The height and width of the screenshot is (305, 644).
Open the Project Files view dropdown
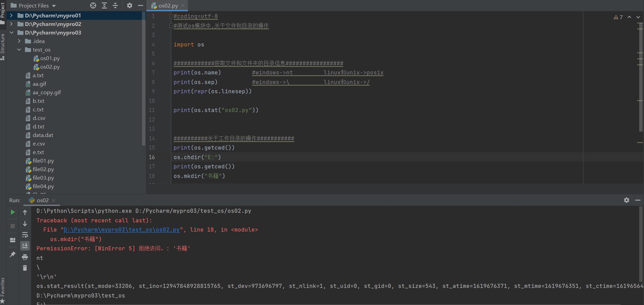[33, 5]
